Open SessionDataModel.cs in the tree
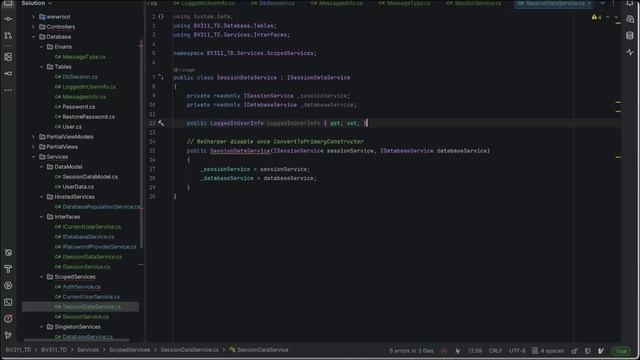 pyautogui.click(x=90, y=177)
